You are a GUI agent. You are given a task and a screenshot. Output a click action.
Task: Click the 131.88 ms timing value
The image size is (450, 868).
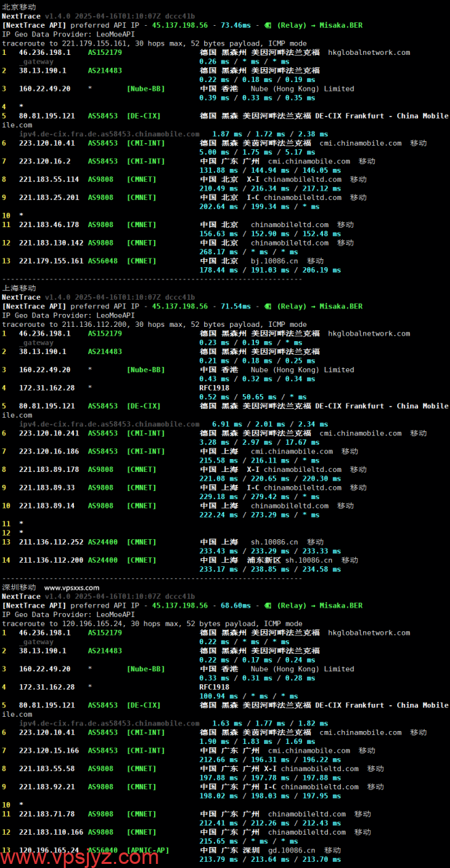217,170
